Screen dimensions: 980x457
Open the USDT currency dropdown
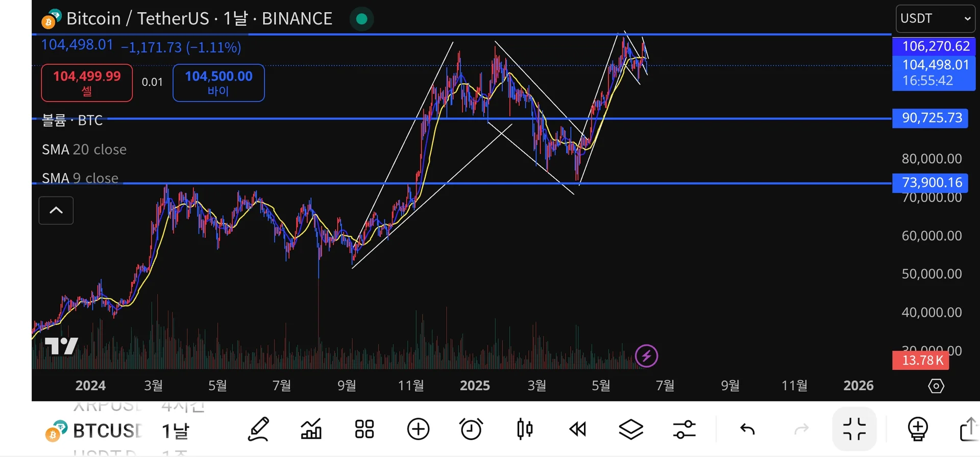click(x=936, y=19)
